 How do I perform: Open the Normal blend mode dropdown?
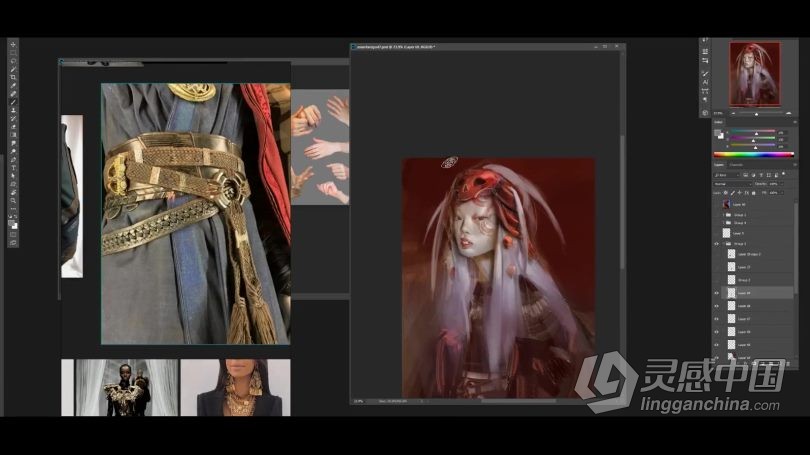click(x=733, y=184)
